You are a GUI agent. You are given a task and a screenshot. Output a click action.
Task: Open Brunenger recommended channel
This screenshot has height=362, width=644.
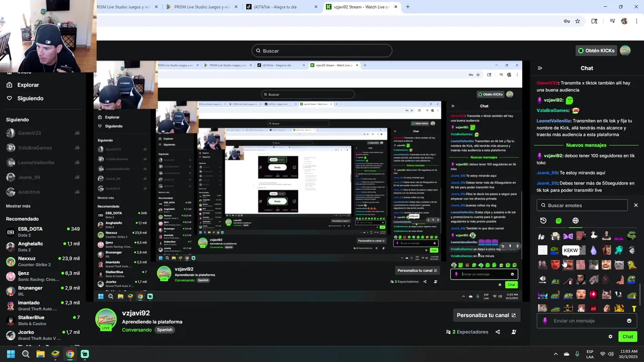pyautogui.click(x=43, y=291)
